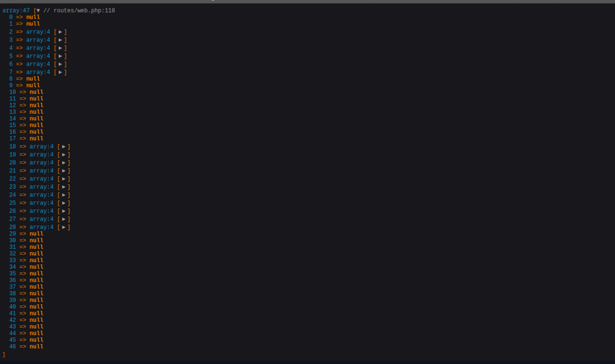Expand the array at index 27
615x364 pixels.
[64, 219]
